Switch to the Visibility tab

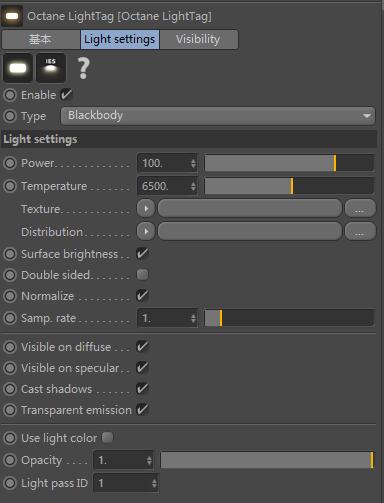pos(198,39)
